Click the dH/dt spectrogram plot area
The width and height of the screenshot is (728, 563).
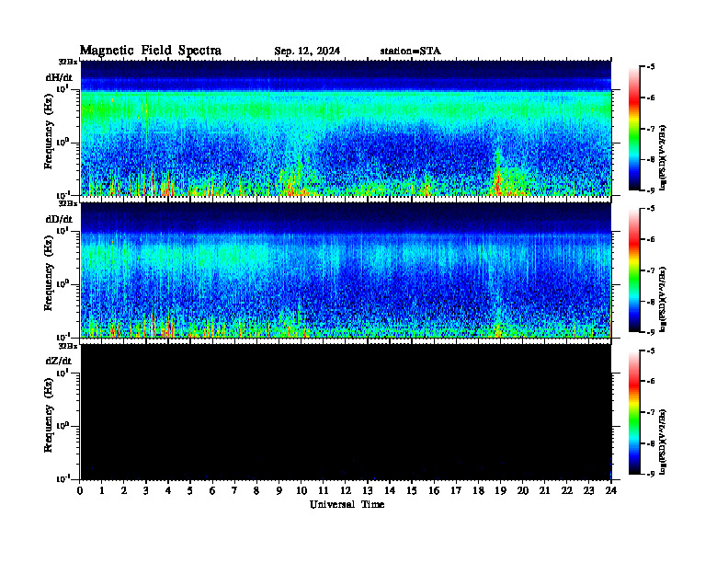click(346, 128)
